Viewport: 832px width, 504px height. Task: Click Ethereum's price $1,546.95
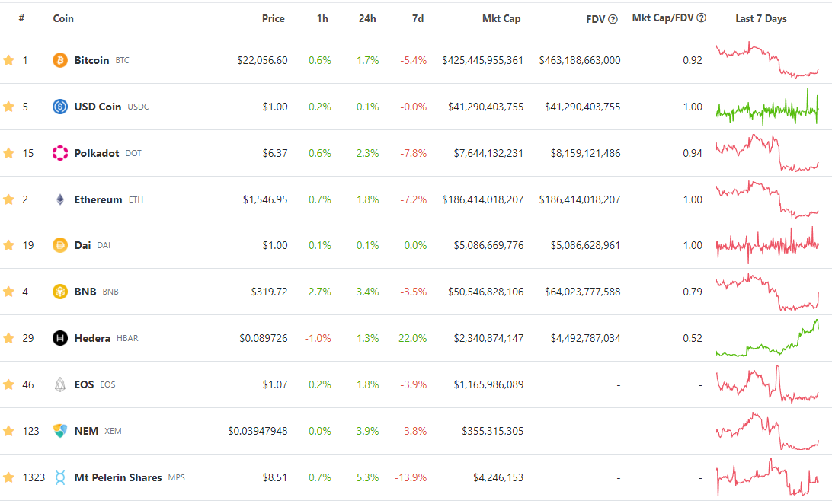click(x=265, y=199)
